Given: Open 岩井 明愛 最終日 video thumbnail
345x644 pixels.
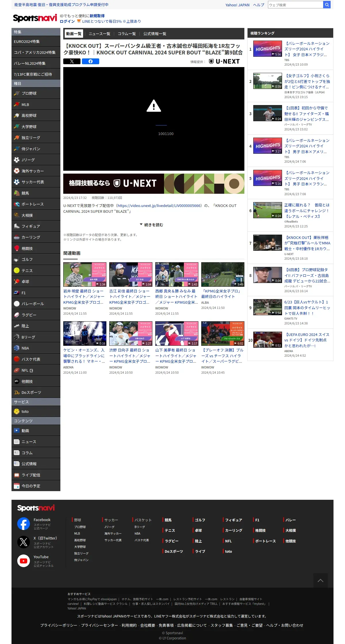Looking at the screenshot, I should click(x=85, y=274).
